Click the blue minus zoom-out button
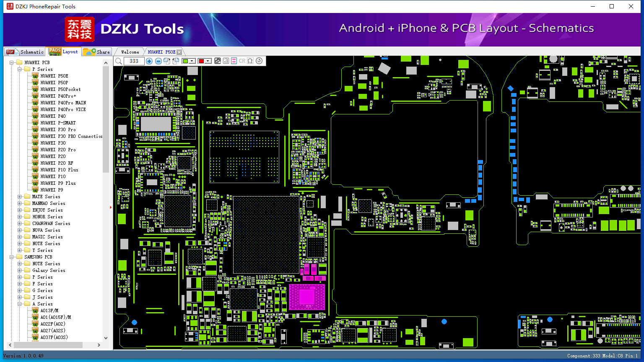The image size is (644, 362). (158, 61)
